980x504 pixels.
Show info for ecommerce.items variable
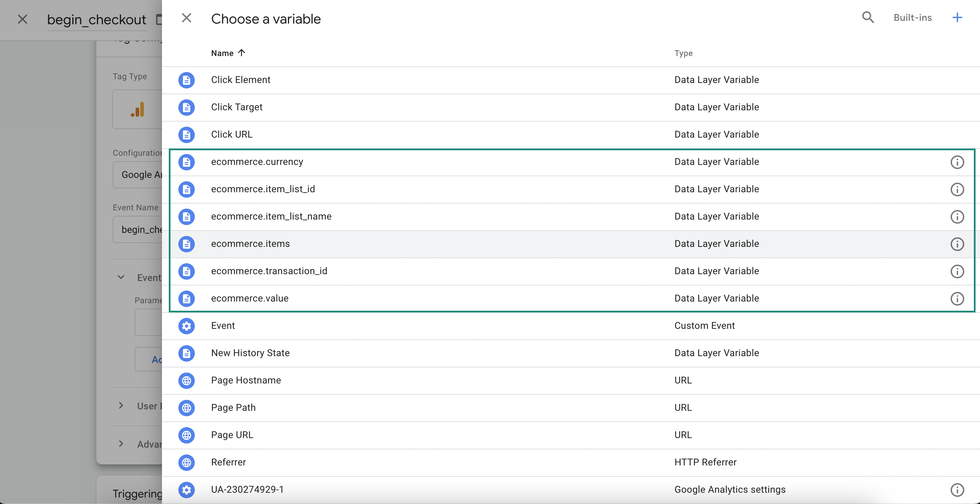pyautogui.click(x=957, y=244)
